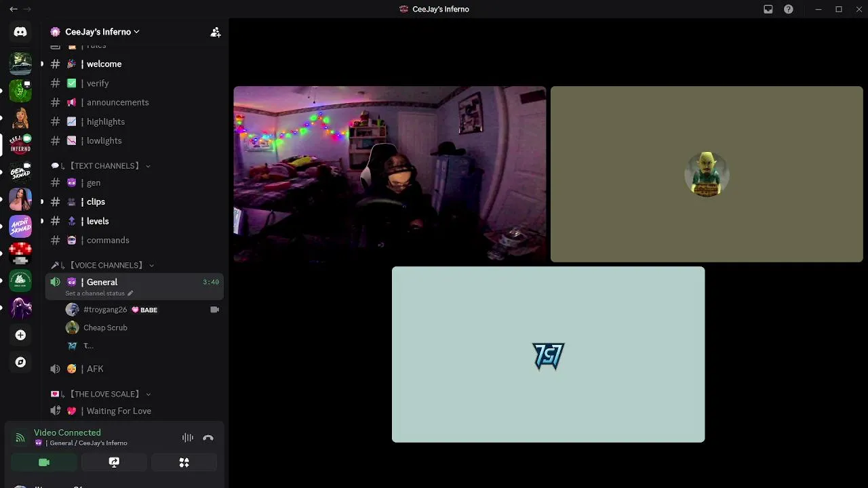Click the truncated 'T...' voice user
The image size is (868, 488).
pyautogui.click(x=88, y=346)
